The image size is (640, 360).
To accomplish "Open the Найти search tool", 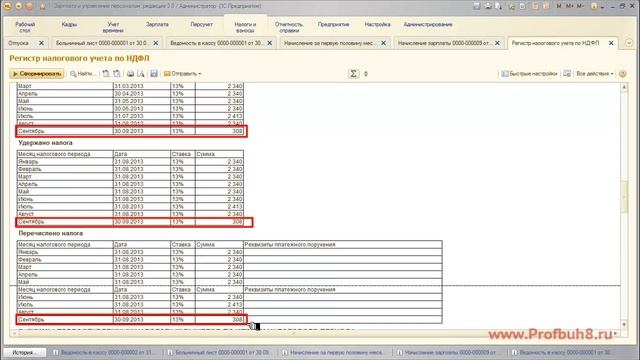I will click(82, 74).
